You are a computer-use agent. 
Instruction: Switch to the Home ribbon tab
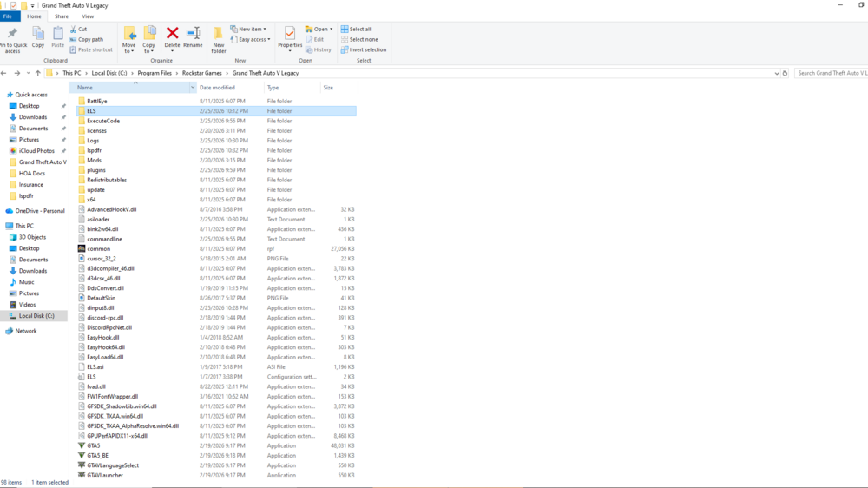pos(35,16)
